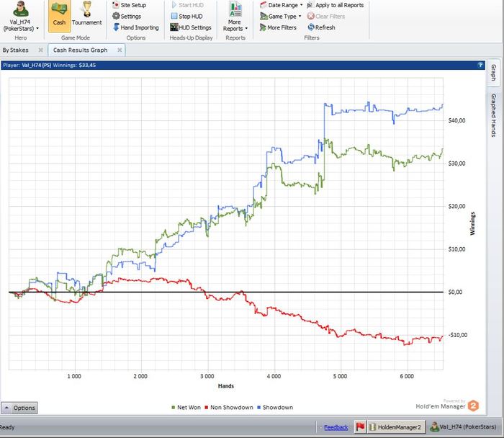
Task: Click the blue Showdown color square
Action: click(x=258, y=408)
